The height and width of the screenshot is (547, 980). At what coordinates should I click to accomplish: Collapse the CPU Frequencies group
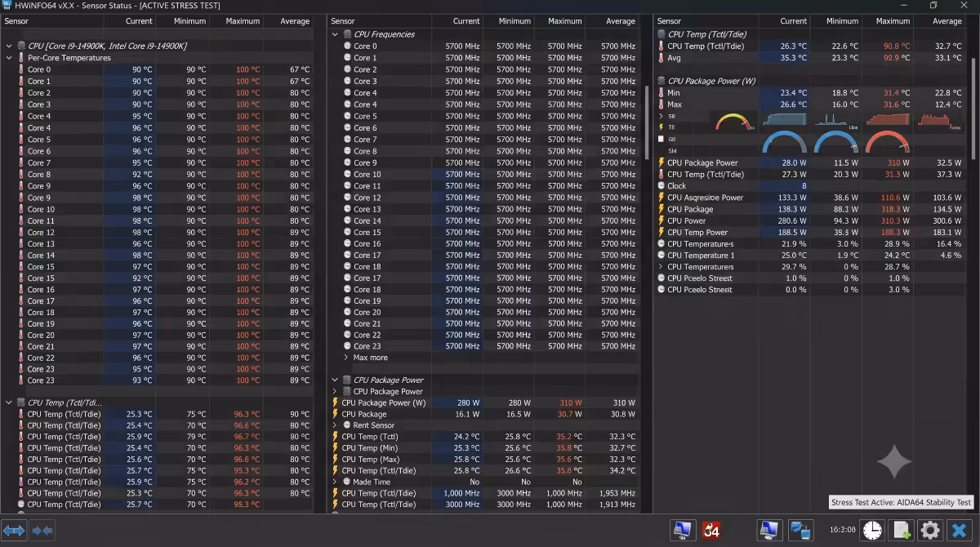click(336, 34)
